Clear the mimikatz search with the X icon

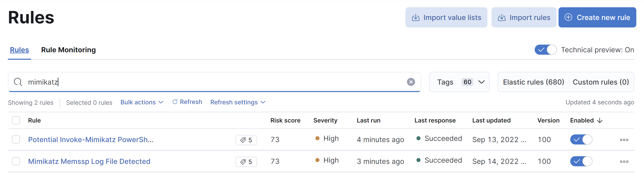click(x=411, y=82)
